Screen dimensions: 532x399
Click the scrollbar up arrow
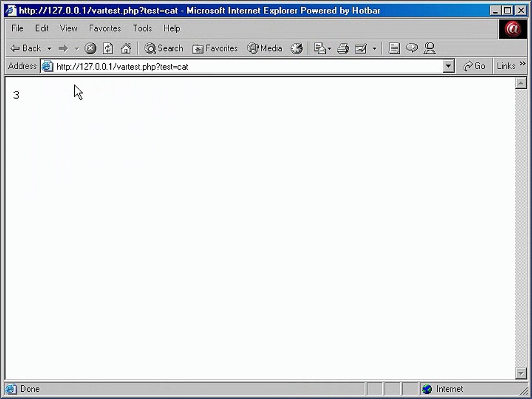click(521, 83)
